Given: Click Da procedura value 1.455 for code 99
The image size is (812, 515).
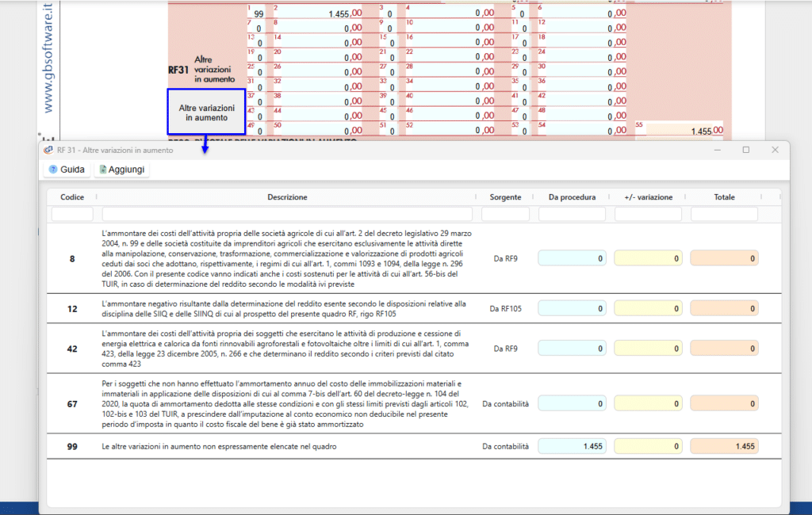Looking at the screenshot, I should [572, 446].
